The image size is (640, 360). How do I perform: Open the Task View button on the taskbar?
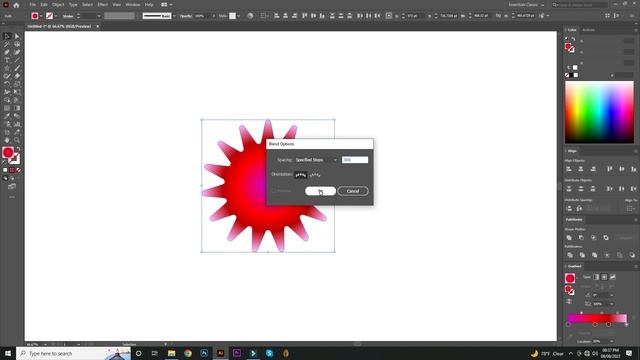155,353
